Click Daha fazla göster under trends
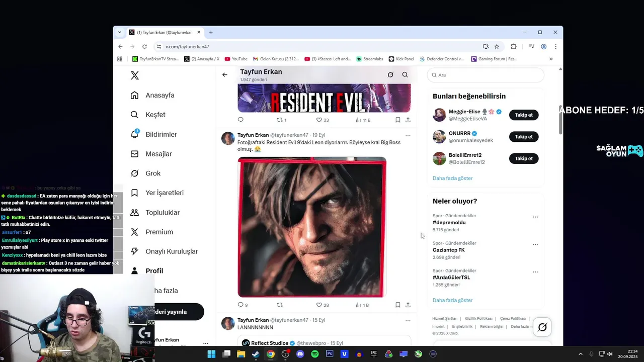This screenshot has height=362, width=644. (453, 300)
